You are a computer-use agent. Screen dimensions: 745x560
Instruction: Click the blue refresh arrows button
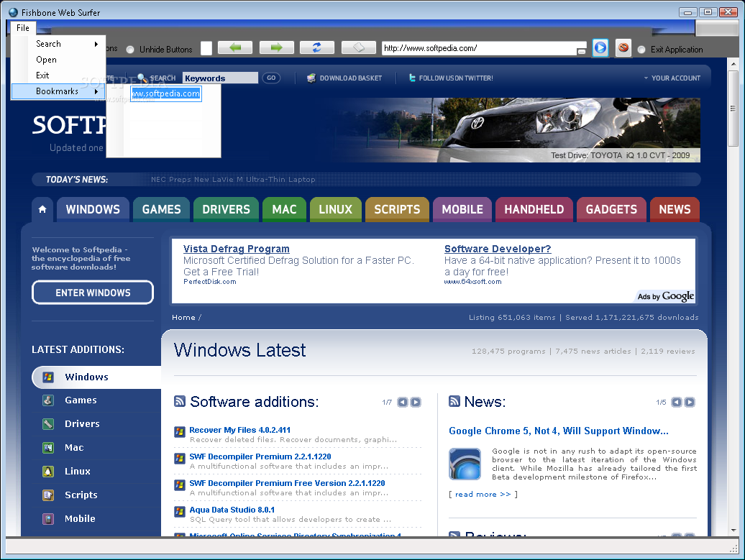[317, 47]
